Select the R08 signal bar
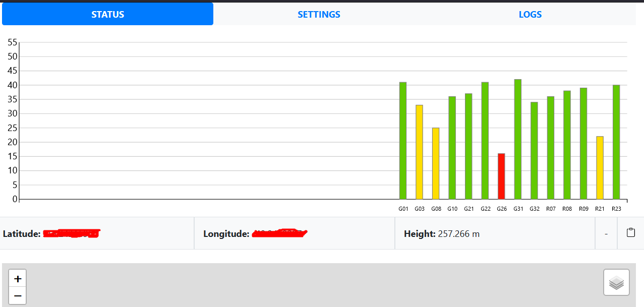Viewport: 644px width, 307px height. coord(567,145)
